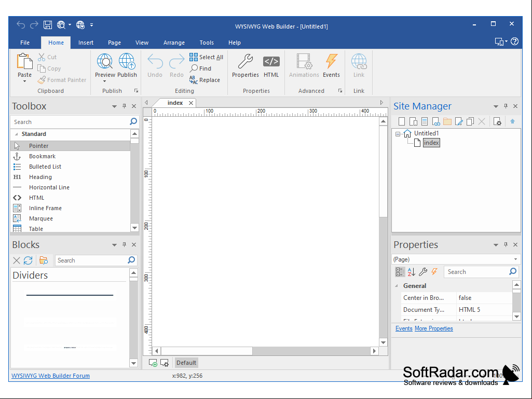Click manage breakpoints gear icon below the canvas
Image resolution: width=532 pixels, height=399 pixels.
[x=164, y=363]
